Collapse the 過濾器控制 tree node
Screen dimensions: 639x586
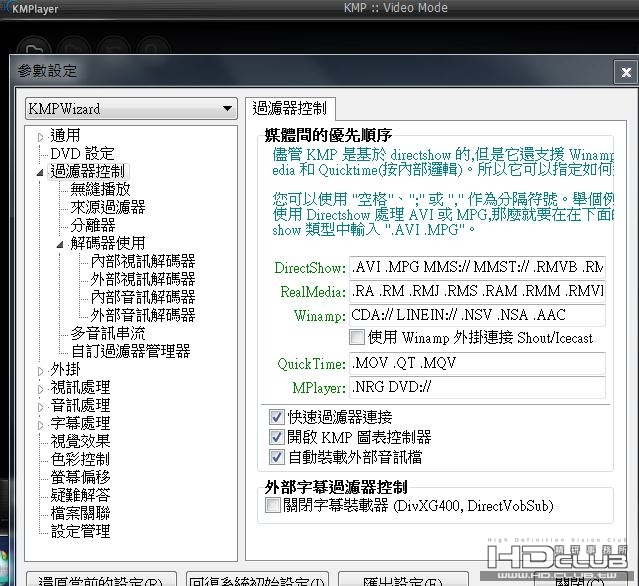40,173
